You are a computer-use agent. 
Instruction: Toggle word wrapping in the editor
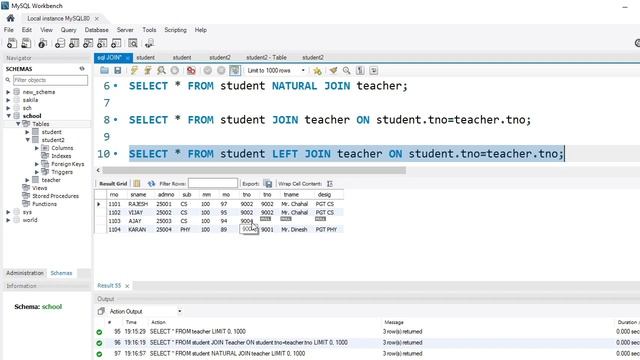(x=373, y=71)
